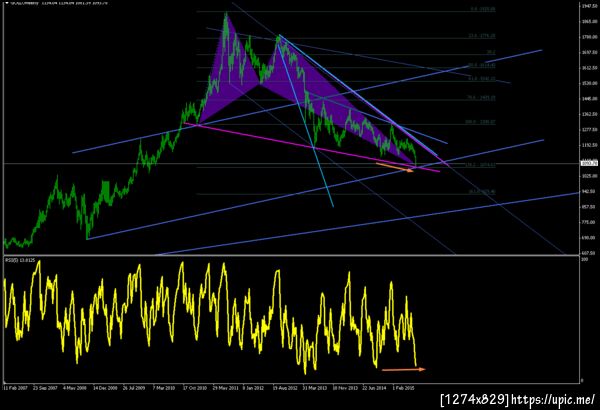Click the '8 Jan 2012' date label
This screenshot has height=410, width=600.
coord(253,388)
